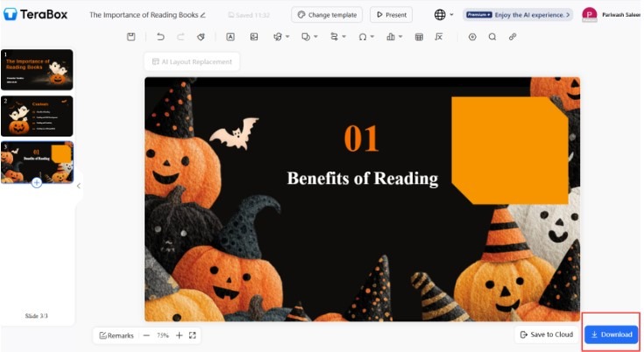Viewport: 644px width, 352px height.
Task: Insert a table
Action: [418, 37]
